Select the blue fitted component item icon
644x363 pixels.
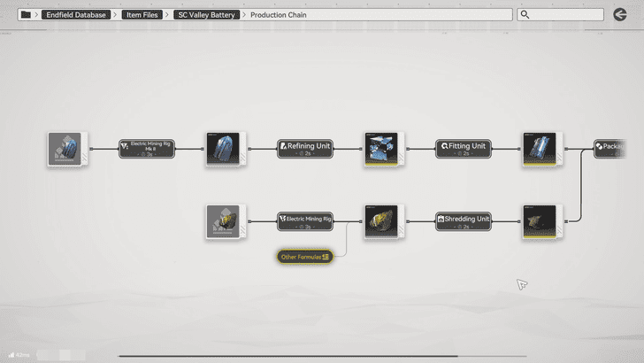[540, 149]
